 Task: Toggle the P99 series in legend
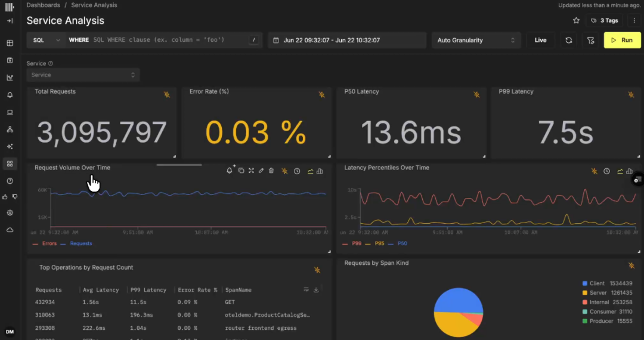[x=352, y=243]
